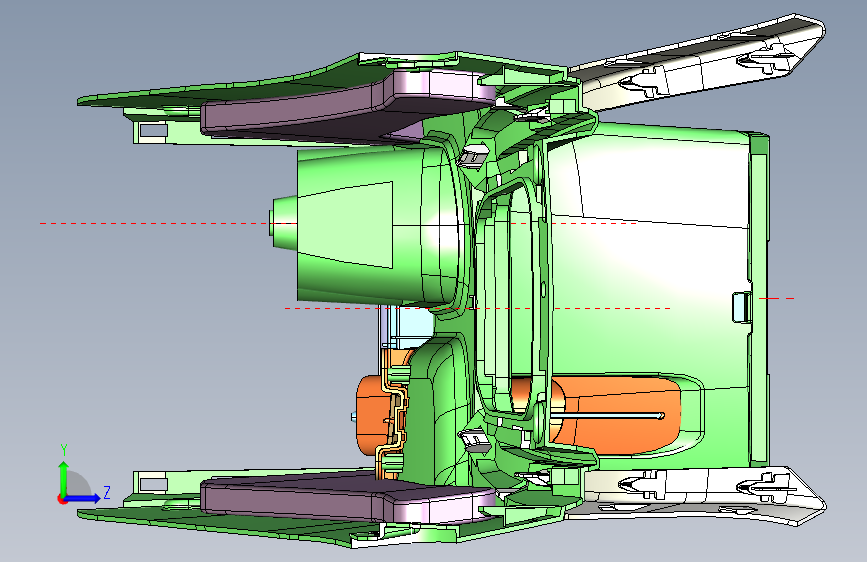
Task: Select the small rectangular latch on the right panel edge
Action: point(742,306)
